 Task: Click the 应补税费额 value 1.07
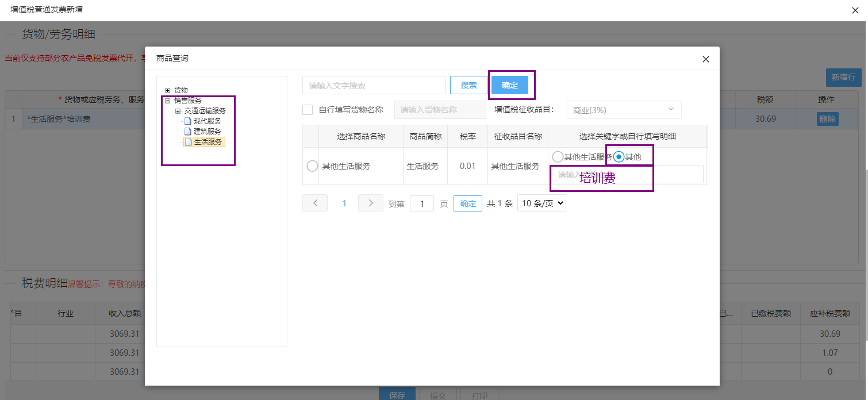[829, 352]
